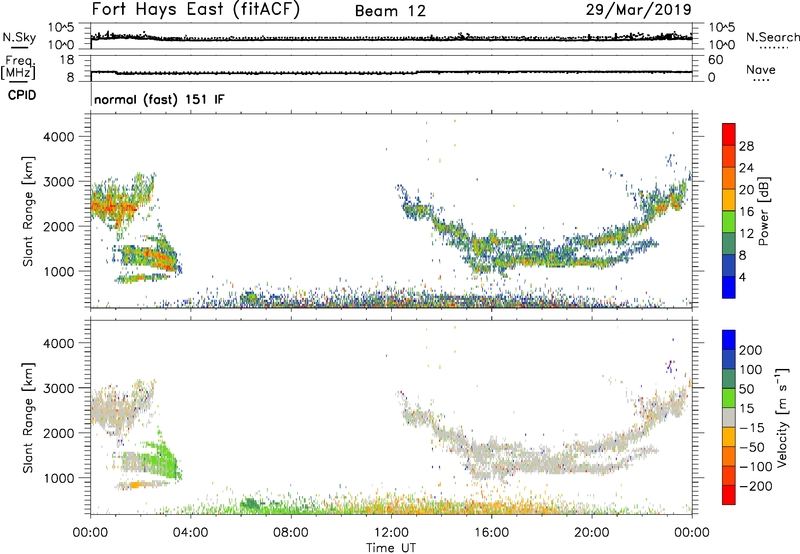Click the velocity panel 'Slant Range [km]' label
The width and height of the screenshot is (800, 554).
point(28,417)
